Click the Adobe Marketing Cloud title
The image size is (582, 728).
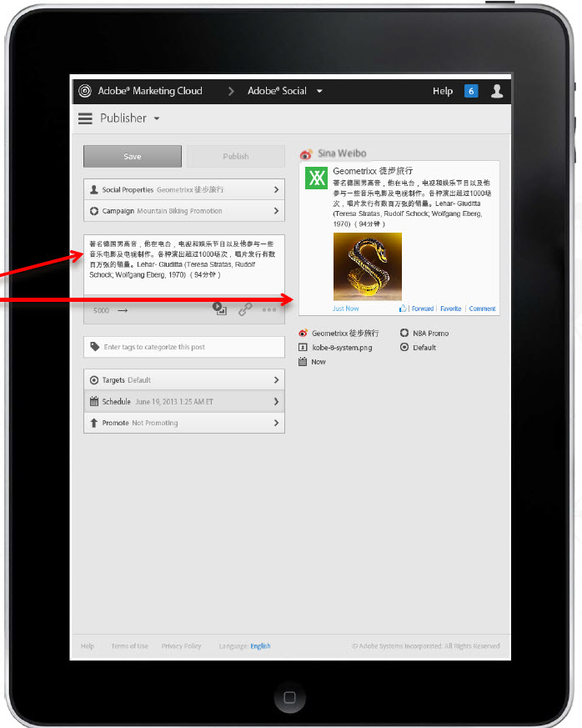pyautogui.click(x=150, y=91)
